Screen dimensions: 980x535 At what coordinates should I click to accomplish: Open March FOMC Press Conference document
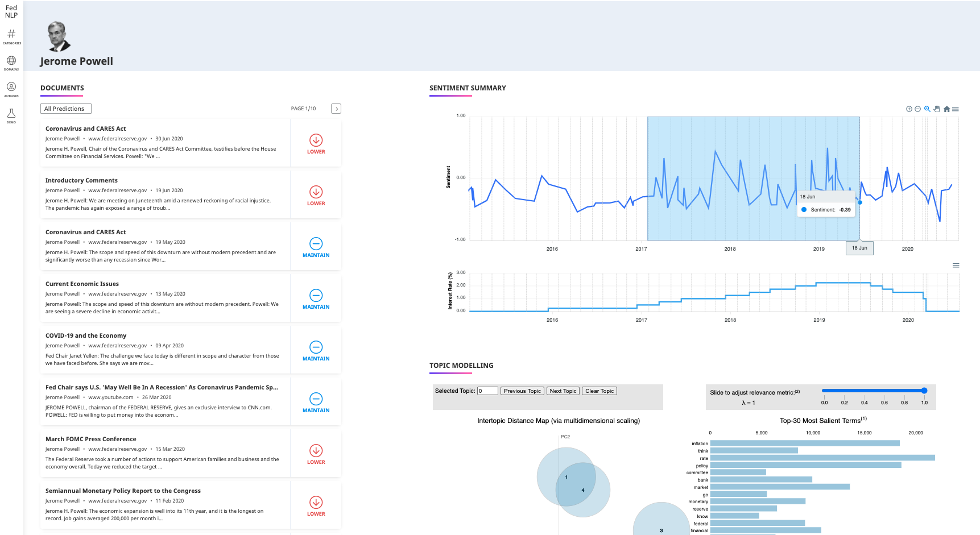coord(91,439)
